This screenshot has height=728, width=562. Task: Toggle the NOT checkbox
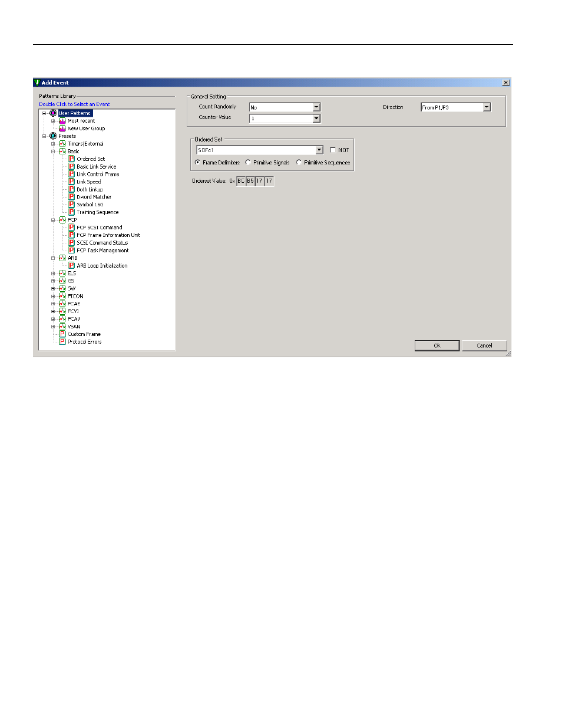click(333, 150)
